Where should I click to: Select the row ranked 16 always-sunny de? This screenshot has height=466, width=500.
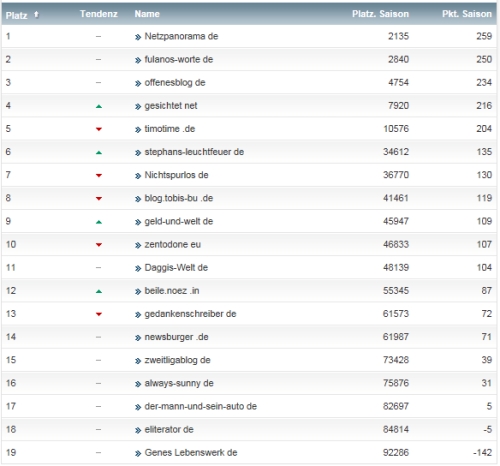(249, 383)
